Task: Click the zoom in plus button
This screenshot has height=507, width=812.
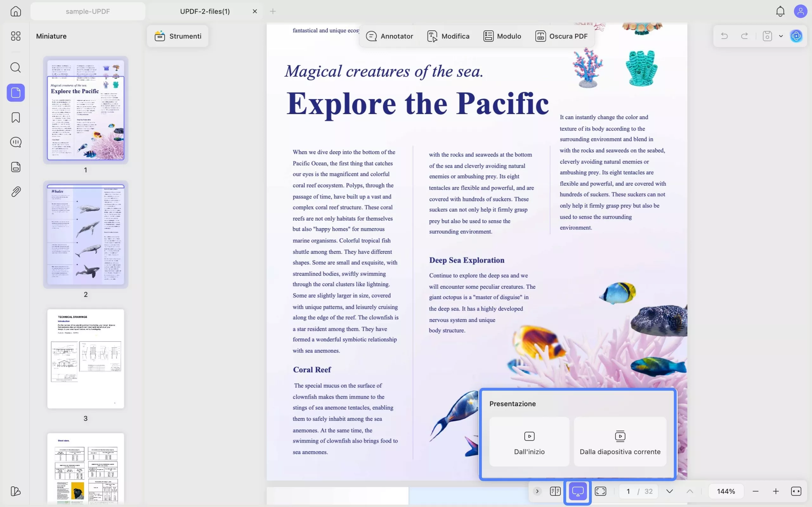Action: point(776,491)
